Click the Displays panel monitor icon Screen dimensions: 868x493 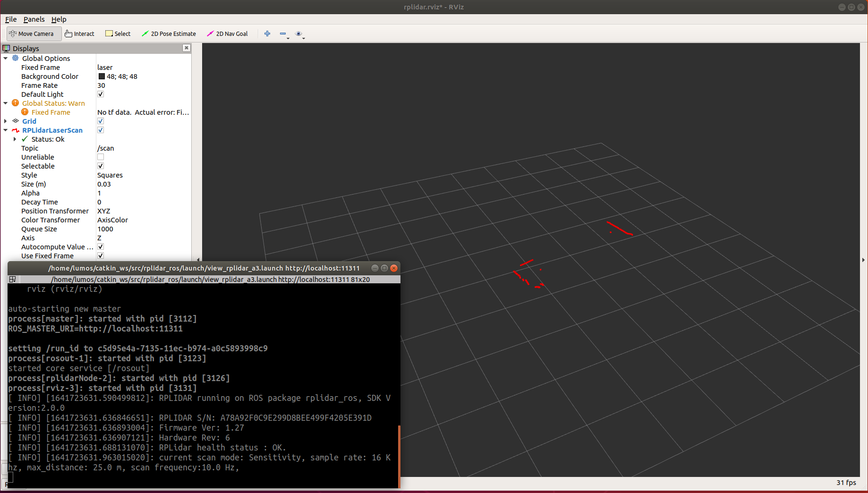(x=6, y=48)
